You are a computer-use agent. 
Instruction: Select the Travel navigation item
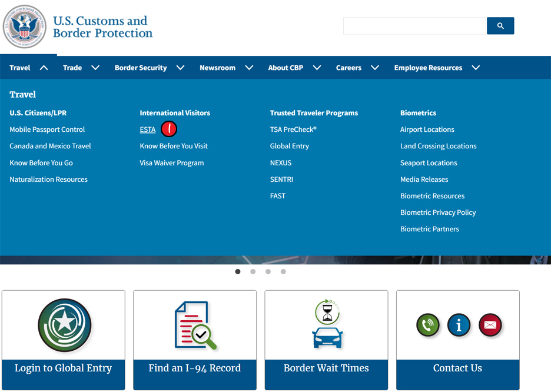coord(20,68)
